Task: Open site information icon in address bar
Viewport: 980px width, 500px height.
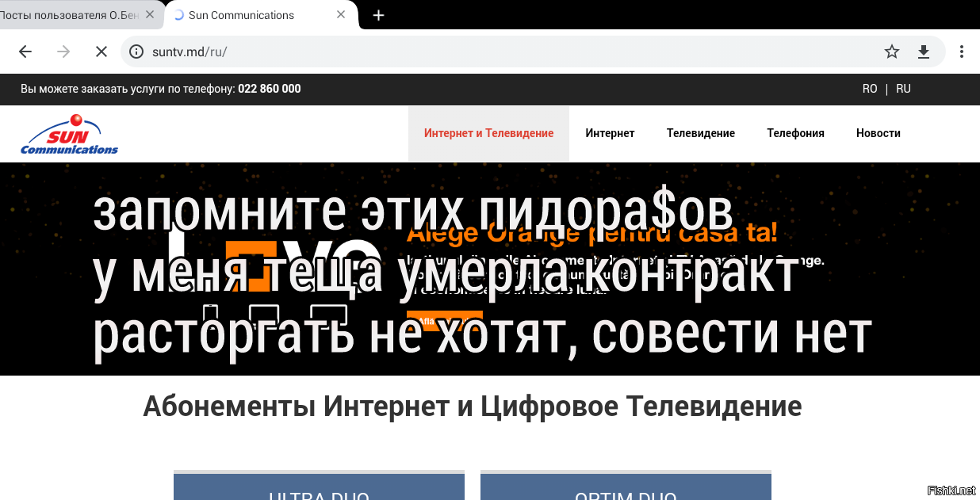Action: (136, 52)
